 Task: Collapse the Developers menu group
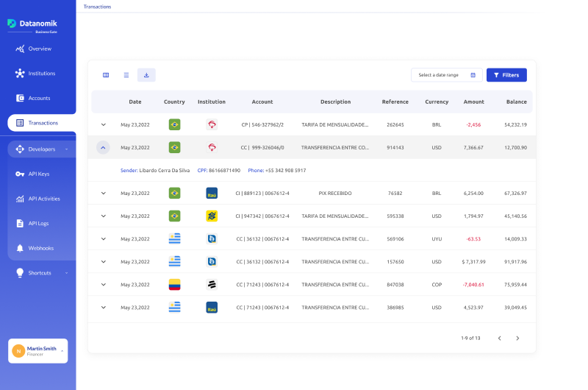pyautogui.click(x=41, y=149)
